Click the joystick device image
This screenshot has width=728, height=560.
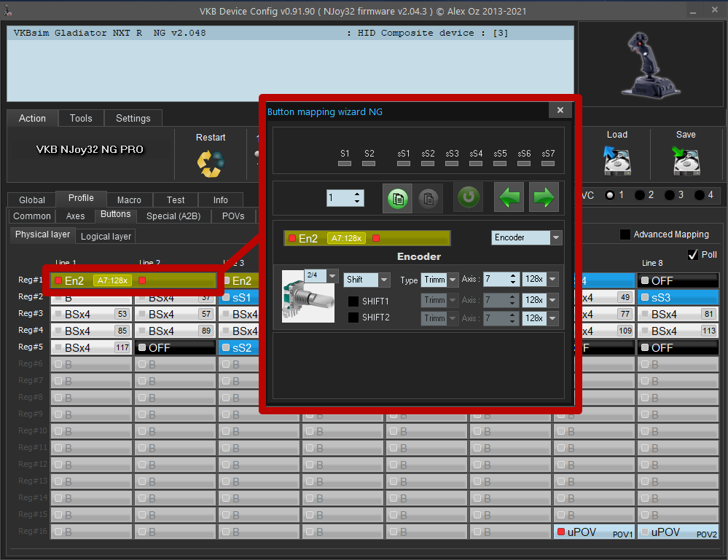(x=649, y=65)
